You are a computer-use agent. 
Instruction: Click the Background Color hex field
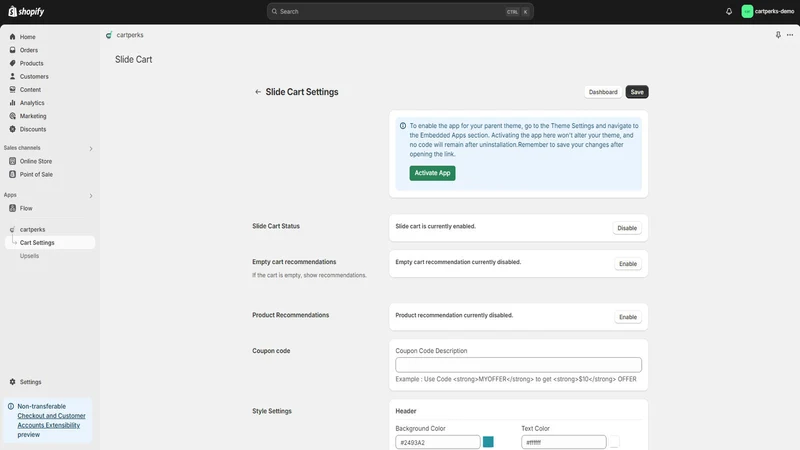click(x=438, y=442)
